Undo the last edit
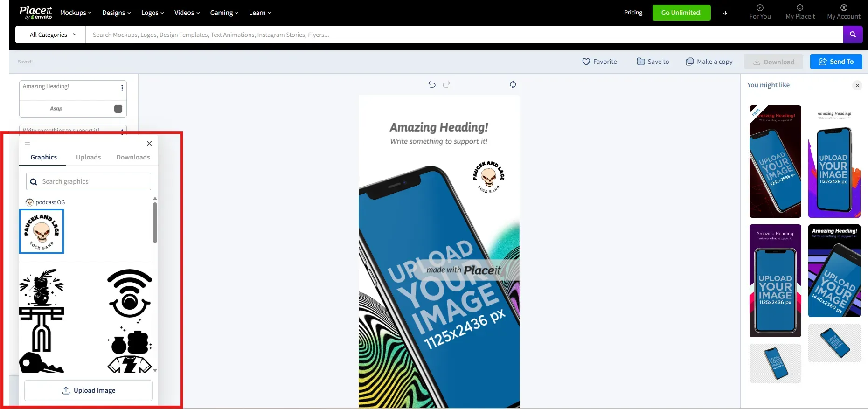868x409 pixels. [x=432, y=84]
